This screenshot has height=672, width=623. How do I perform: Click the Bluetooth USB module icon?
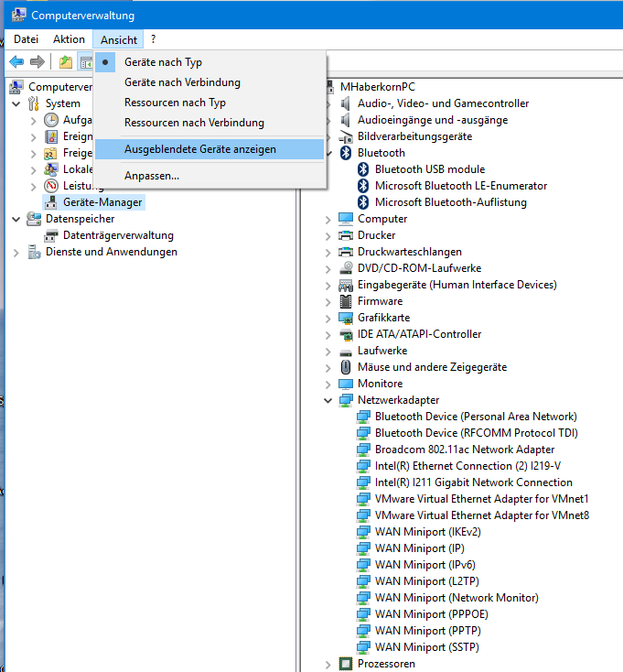tap(363, 169)
